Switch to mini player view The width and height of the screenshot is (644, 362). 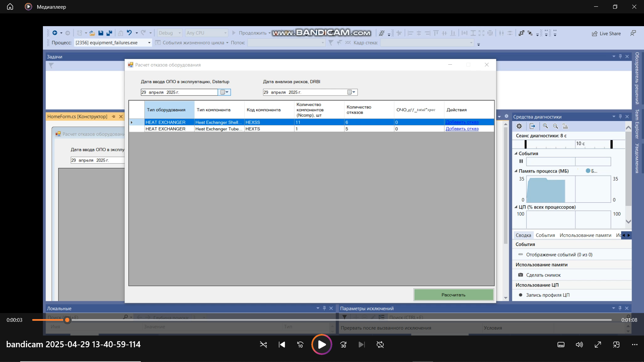coord(616,345)
